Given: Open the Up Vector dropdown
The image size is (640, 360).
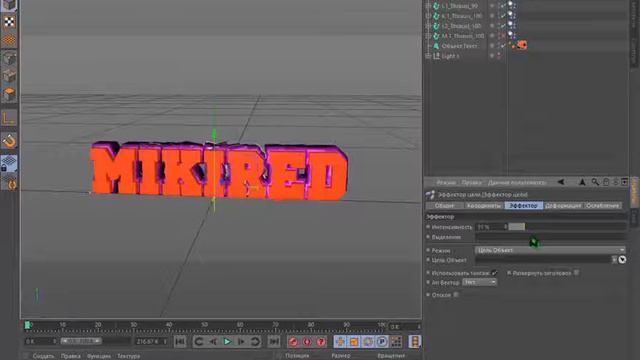Looking at the screenshot, I should coord(480,282).
